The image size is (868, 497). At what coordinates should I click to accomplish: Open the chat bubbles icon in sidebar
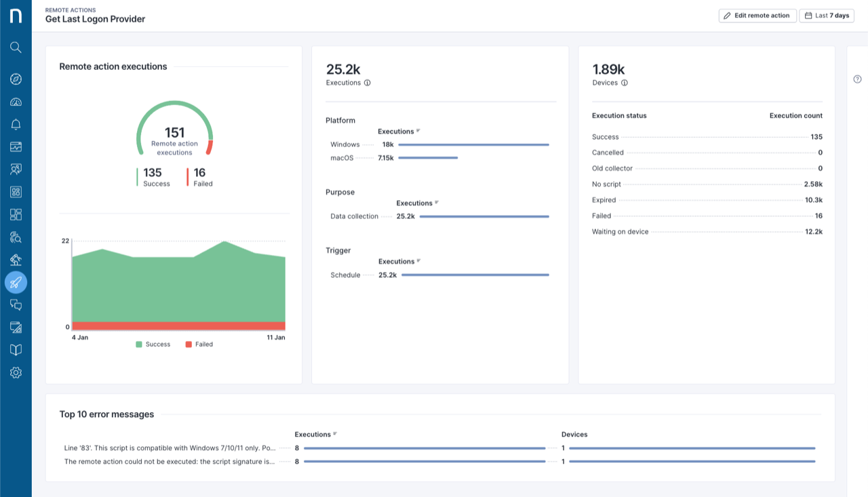click(16, 305)
